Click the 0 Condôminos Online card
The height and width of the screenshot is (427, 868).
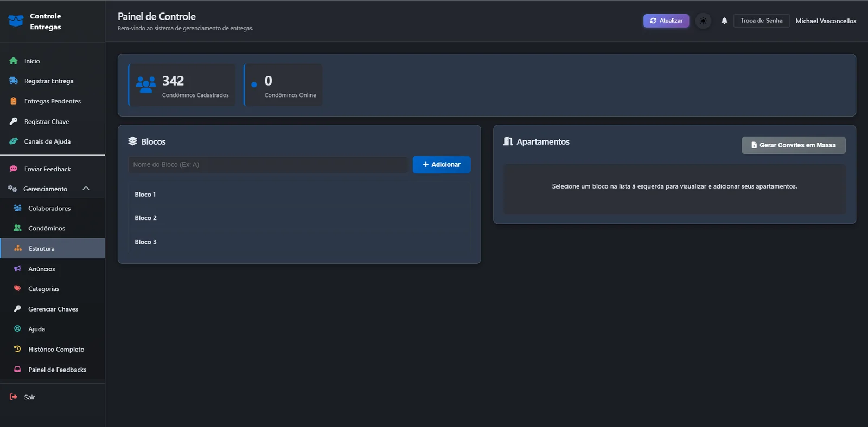click(283, 85)
